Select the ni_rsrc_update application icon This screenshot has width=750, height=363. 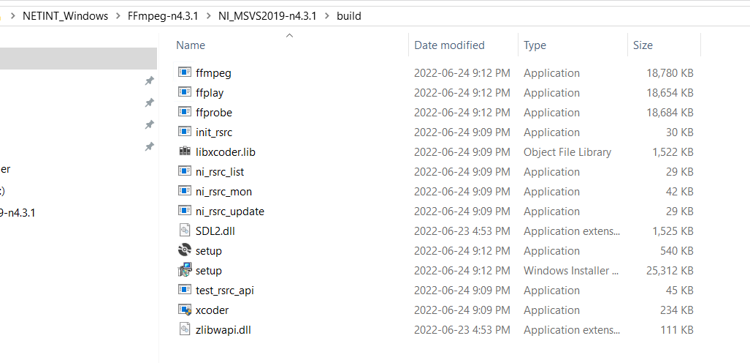tap(185, 210)
